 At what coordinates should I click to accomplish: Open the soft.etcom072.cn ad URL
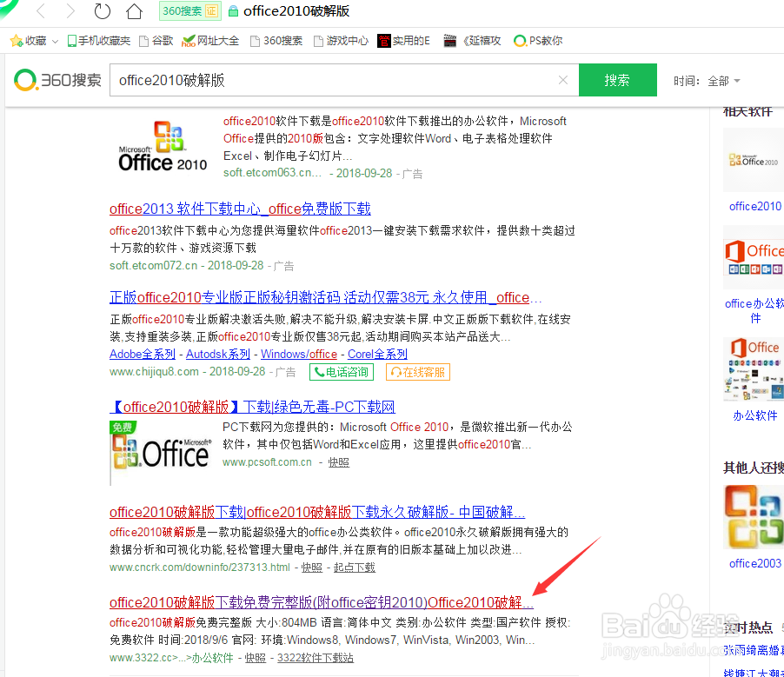[x=154, y=266]
